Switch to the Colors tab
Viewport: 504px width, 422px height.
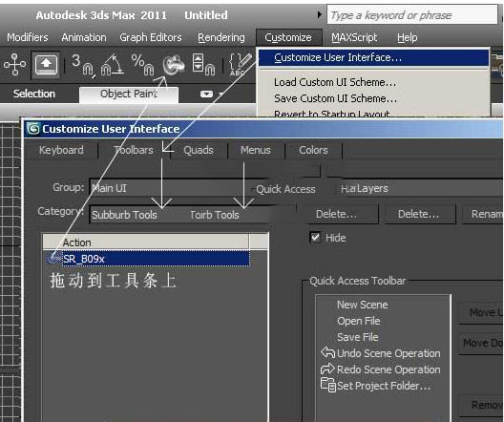(313, 150)
